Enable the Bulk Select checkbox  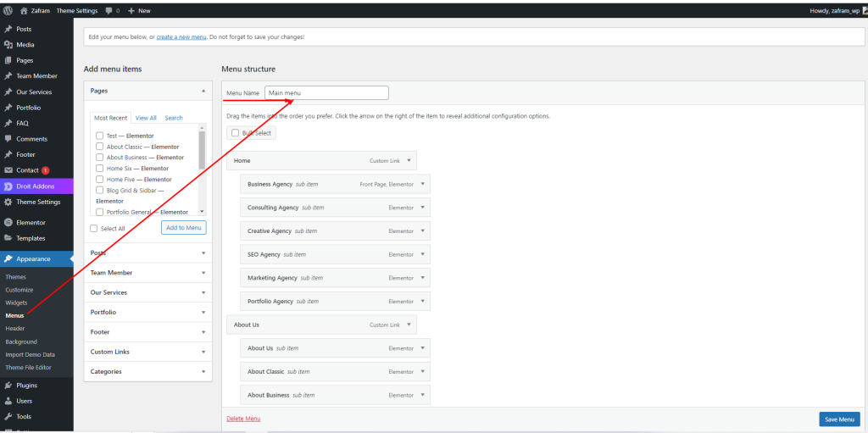235,133
